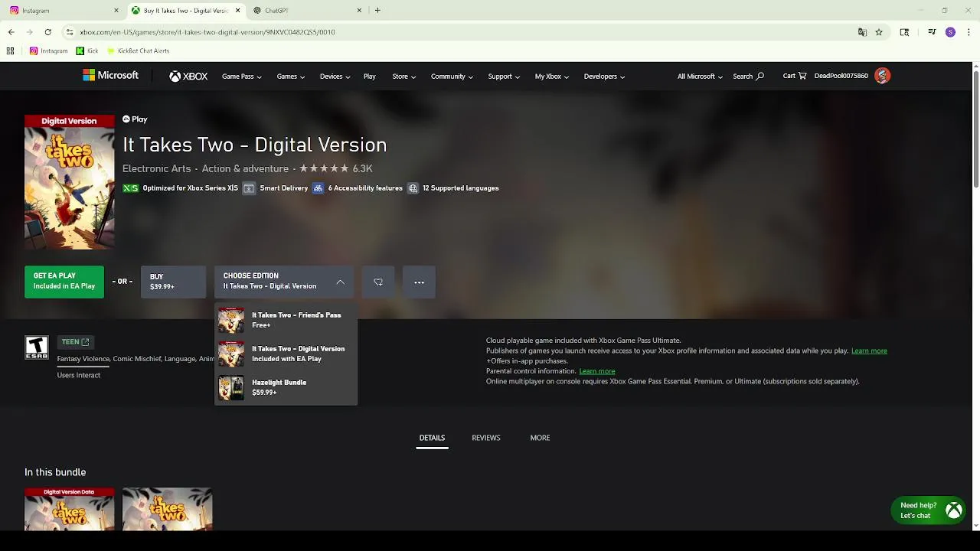Click the EA Play logo above title
Viewport: 980px width, 551px height.
[135, 119]
